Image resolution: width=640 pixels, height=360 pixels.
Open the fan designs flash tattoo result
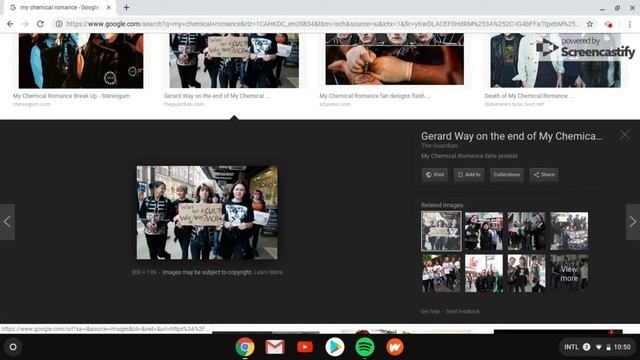point(394,59)
